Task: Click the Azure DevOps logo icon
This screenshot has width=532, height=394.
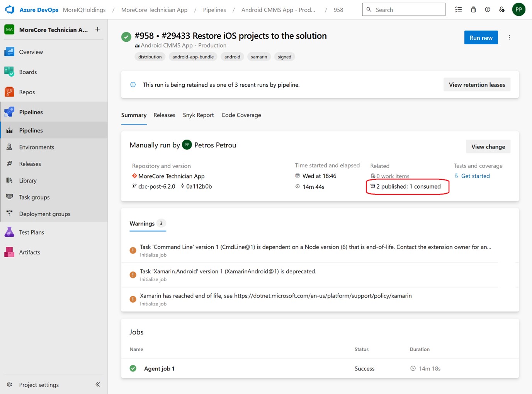Action: (x=10, y=10)
